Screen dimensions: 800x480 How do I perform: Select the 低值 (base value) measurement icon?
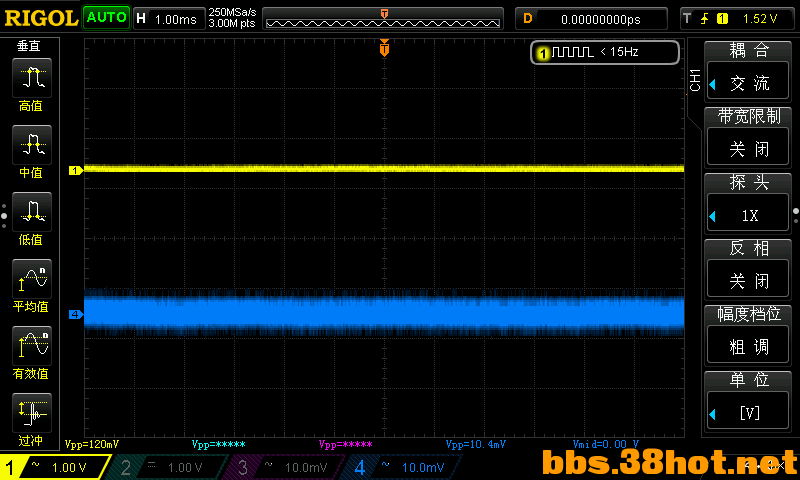32,212
